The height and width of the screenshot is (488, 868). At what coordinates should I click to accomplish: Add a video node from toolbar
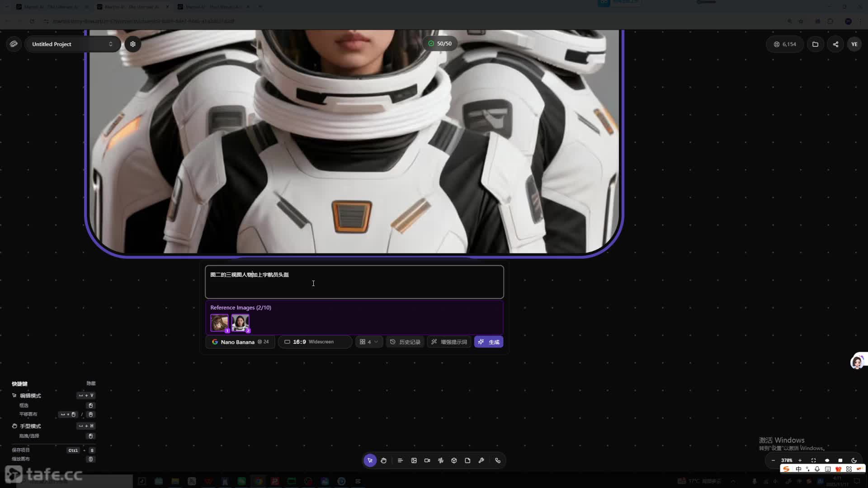(x=427, y=460)
